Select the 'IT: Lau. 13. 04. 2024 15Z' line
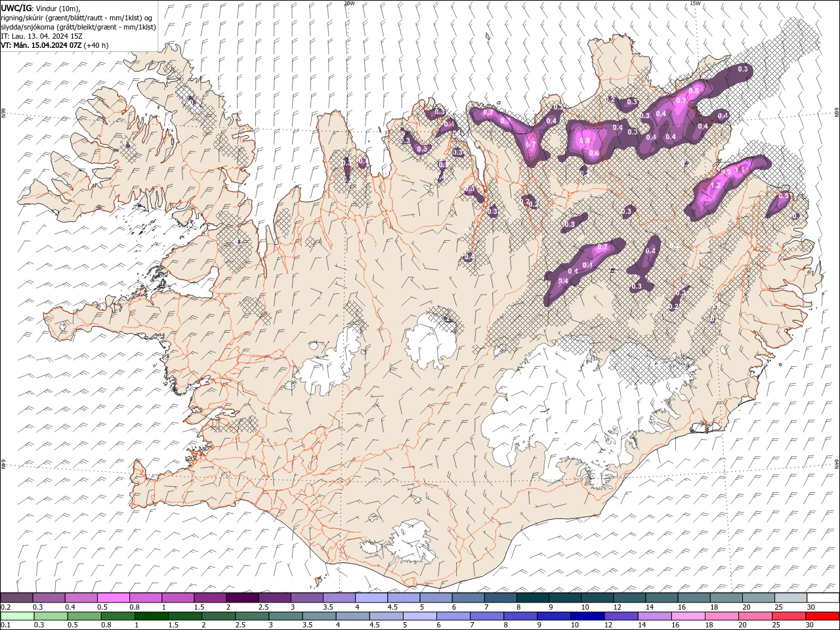840x630 pixels. (41, 36)
